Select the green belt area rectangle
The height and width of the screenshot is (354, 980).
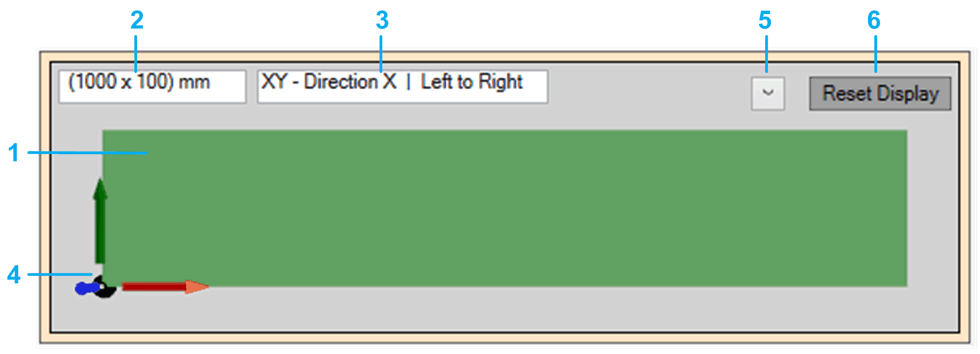[x=504, y=208]
